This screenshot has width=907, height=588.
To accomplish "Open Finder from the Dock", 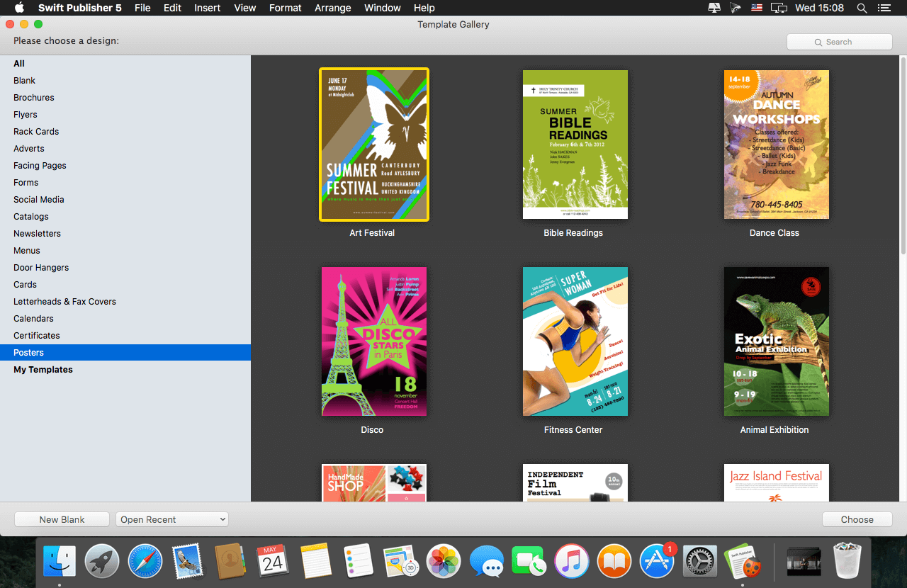I will coord(60,562).
